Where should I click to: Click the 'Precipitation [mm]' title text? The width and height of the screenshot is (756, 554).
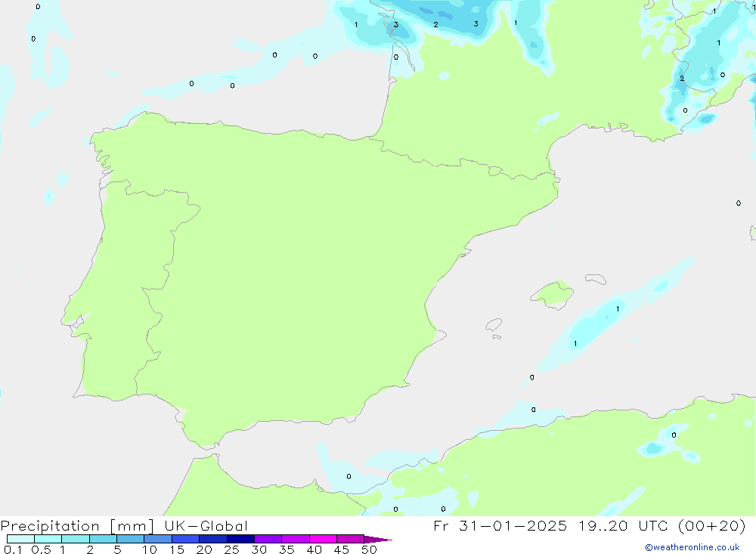[77, 526]
